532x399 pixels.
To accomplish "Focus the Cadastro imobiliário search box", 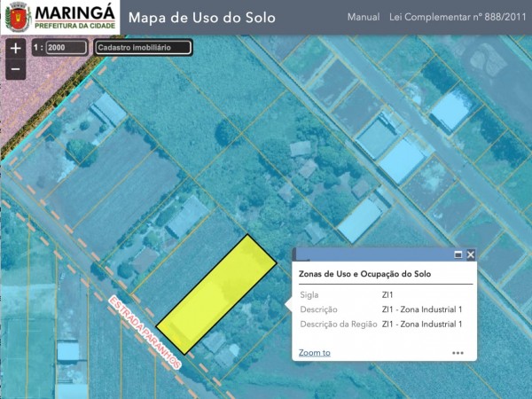I will pyautogui.click(x=142, y=48).
